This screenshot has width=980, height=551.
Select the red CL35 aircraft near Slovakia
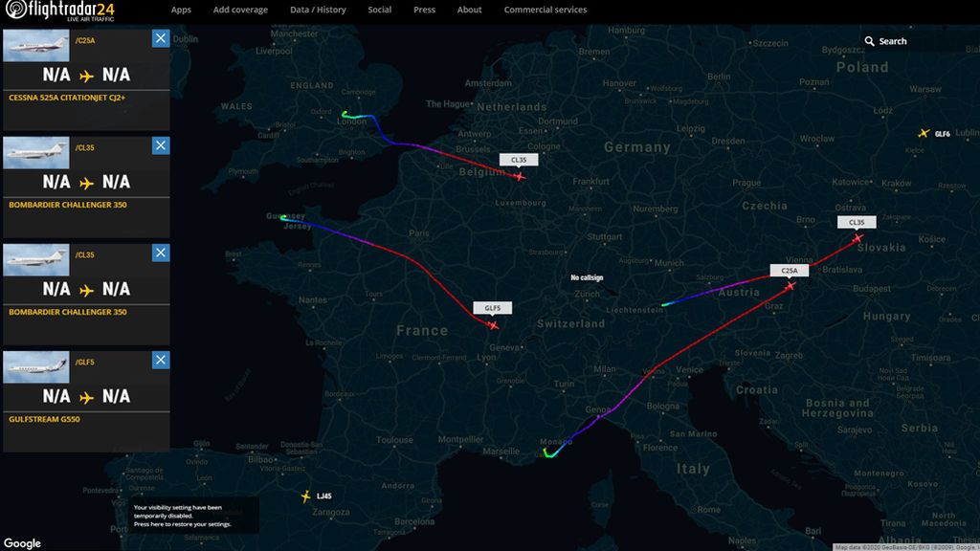pyautogui.click(x=857, y=238)
